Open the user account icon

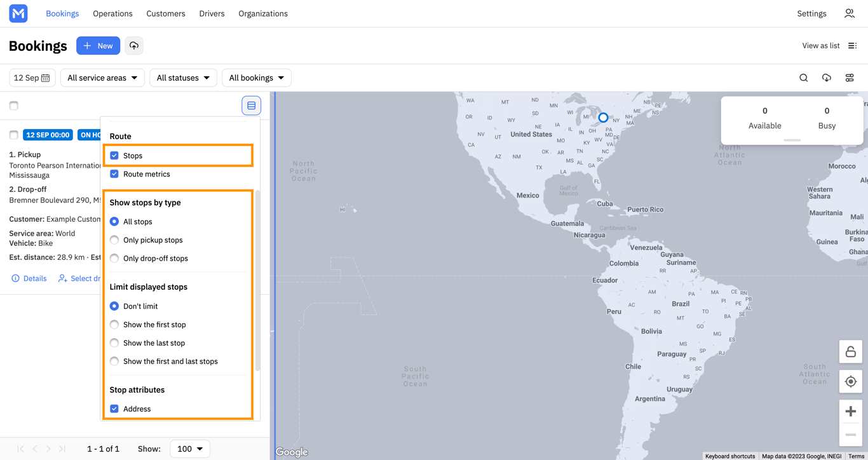[x=850, y=13]
